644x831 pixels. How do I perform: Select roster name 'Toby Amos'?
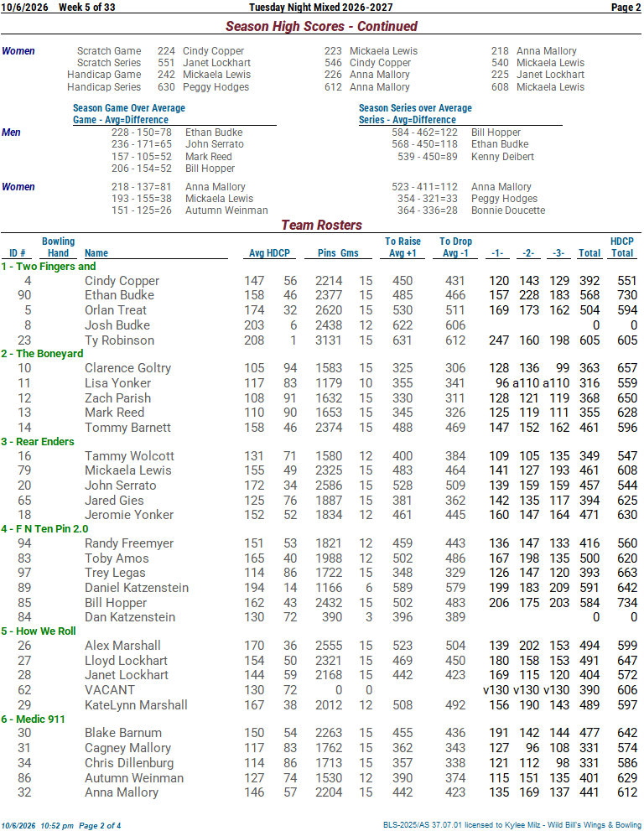(x=117, y=558)
